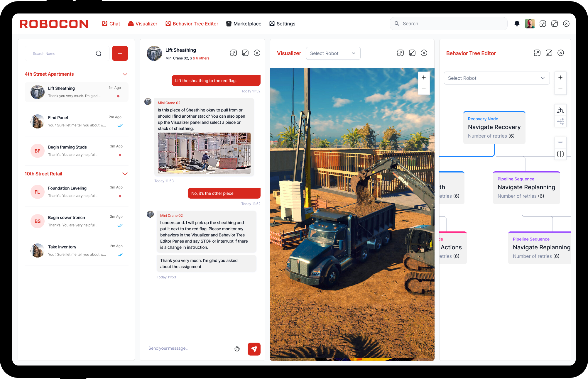This screenshot has width=588, height=379.
Task: Open the Marketplace menu item
Action: 244,24
